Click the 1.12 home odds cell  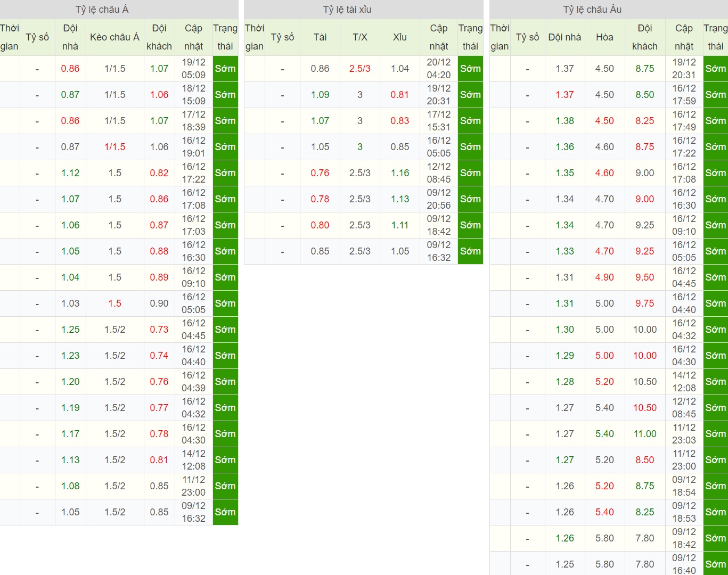coord(70,173)
